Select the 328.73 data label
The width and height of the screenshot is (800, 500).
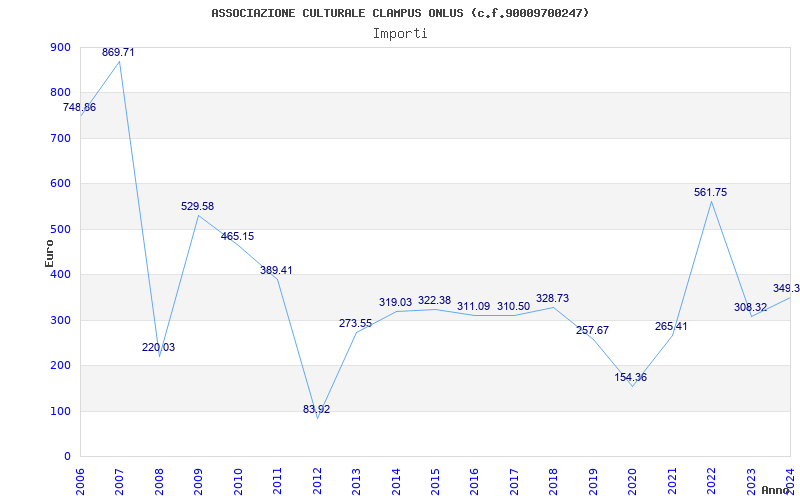553,298
